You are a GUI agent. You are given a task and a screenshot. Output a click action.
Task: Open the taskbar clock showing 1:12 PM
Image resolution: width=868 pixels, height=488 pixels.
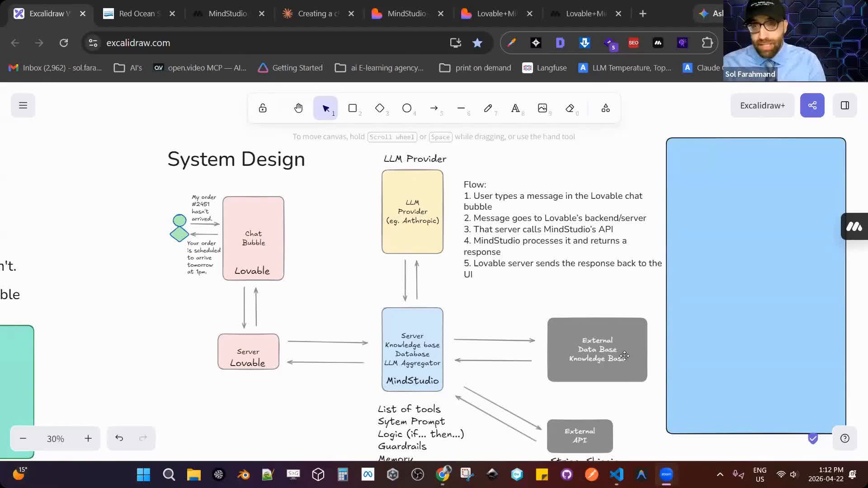tap(826, 474)
